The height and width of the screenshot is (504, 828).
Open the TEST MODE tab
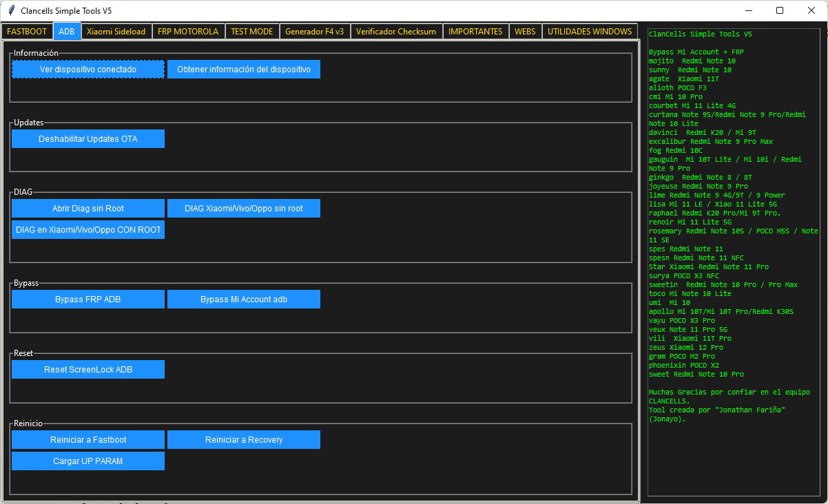click(251, 31)
